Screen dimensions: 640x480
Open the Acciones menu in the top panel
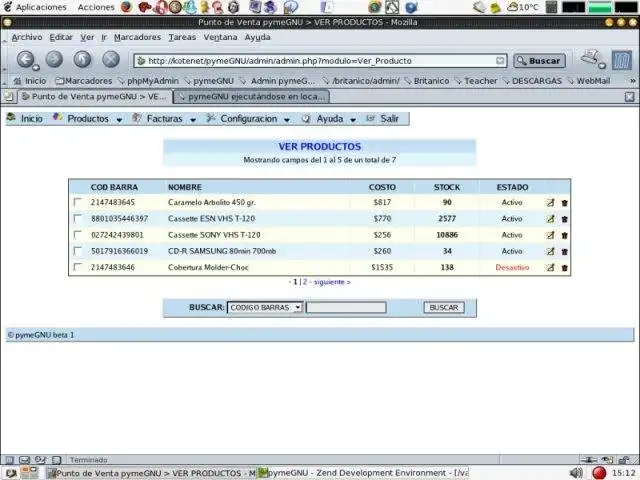pyautogui.click(x=96, y=7)
